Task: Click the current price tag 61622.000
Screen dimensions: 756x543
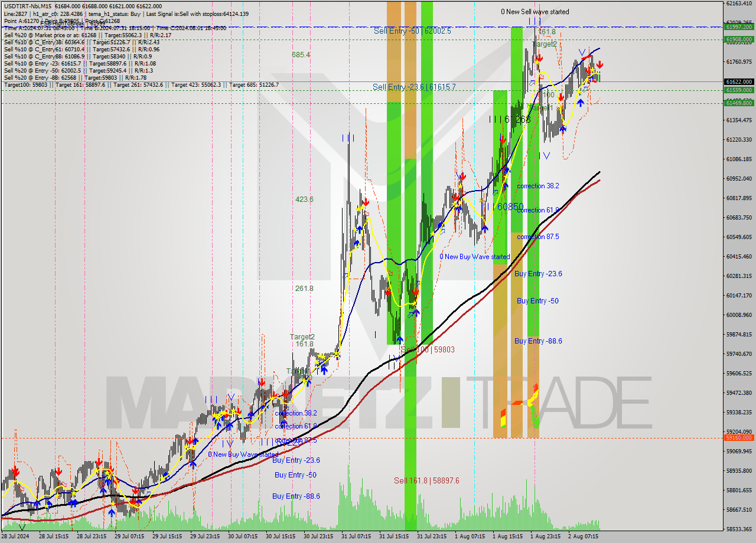Action: click(738, 81)
